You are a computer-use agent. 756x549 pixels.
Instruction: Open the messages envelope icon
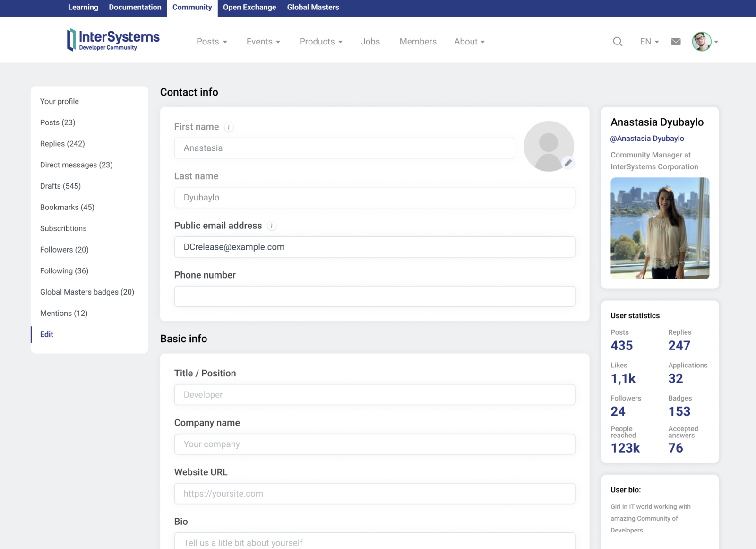click(x=676, y=42)
